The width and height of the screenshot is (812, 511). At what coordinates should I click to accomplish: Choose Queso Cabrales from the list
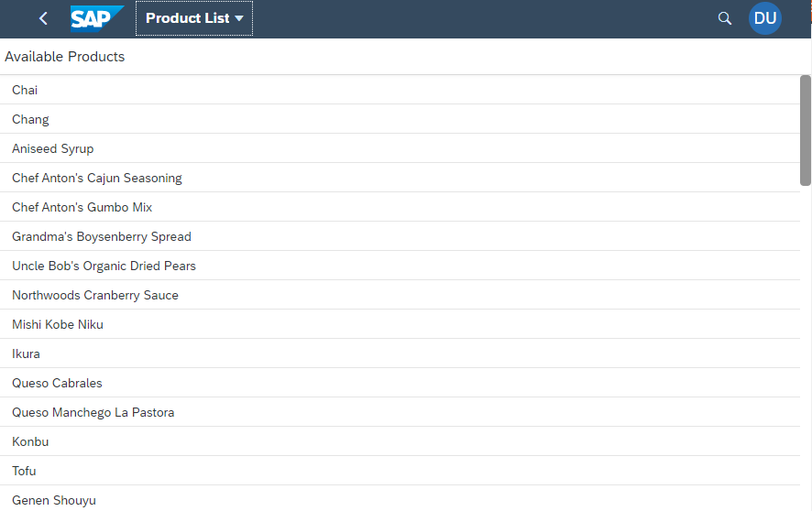(57, 383)
